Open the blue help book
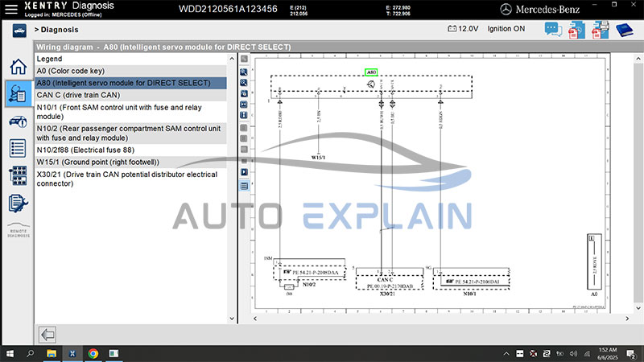644x362 pixels. (625, 30)
